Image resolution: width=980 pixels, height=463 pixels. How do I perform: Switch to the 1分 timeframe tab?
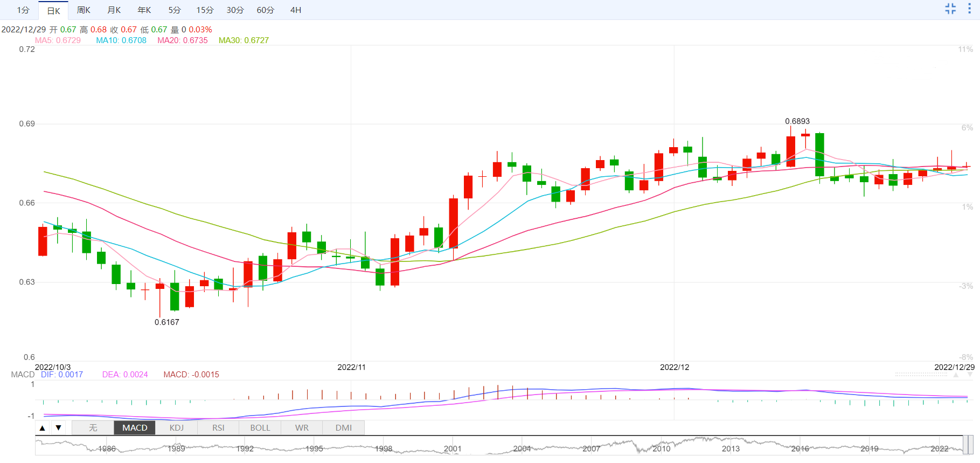pos(23,10)
